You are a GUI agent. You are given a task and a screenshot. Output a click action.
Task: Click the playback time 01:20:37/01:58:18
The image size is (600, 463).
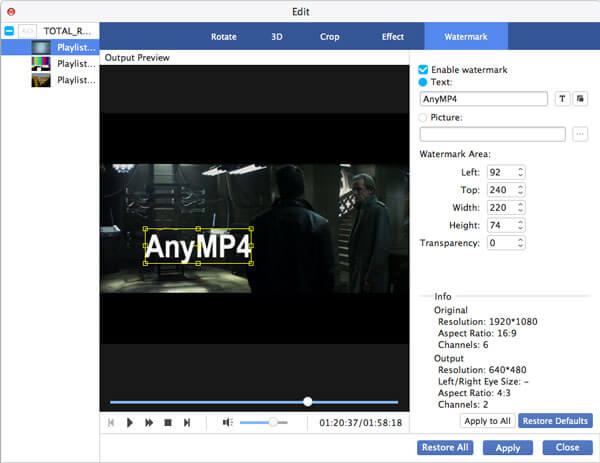coord(360,423)
